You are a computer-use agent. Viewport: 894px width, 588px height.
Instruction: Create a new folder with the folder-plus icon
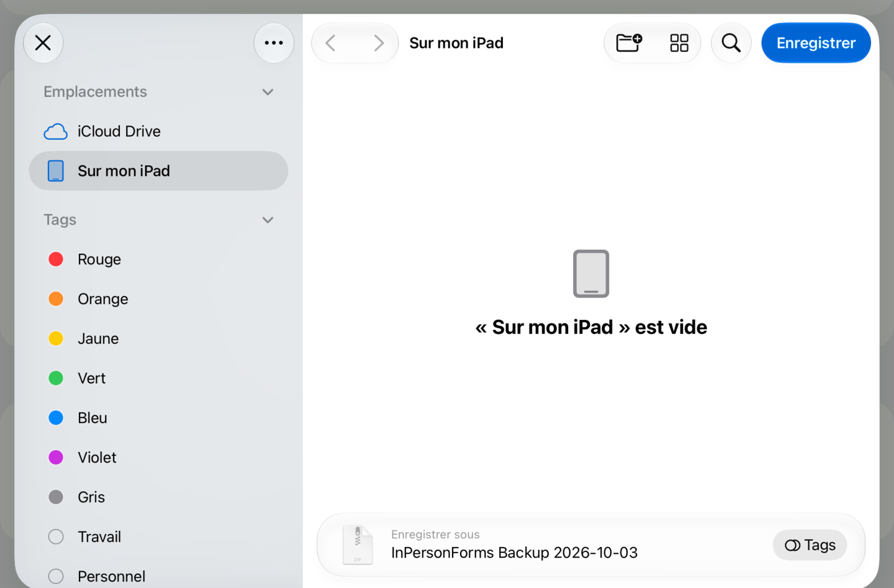(629, 43)
